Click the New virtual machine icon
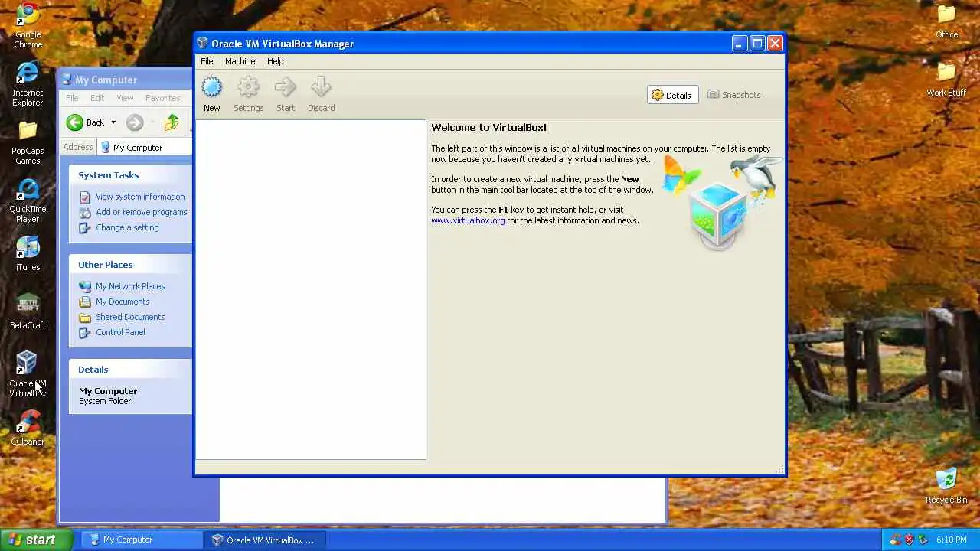This screenshot has width=980, height=551. point(212,87)
